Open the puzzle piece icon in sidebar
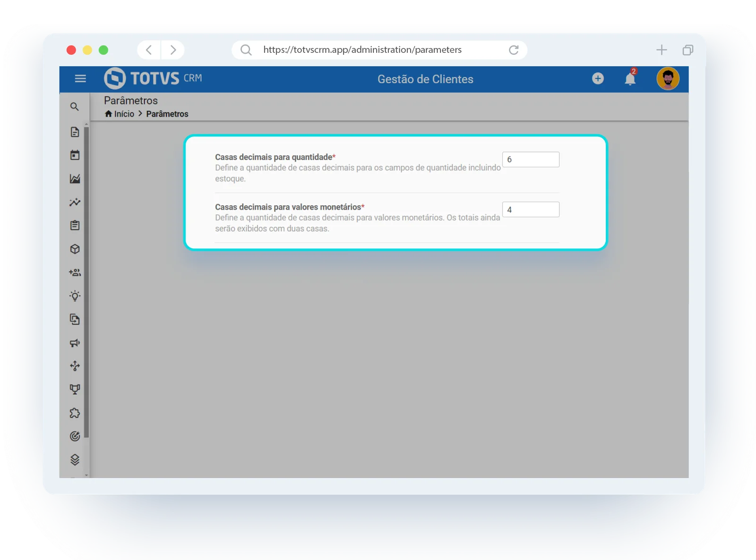 tap(75, 413)
